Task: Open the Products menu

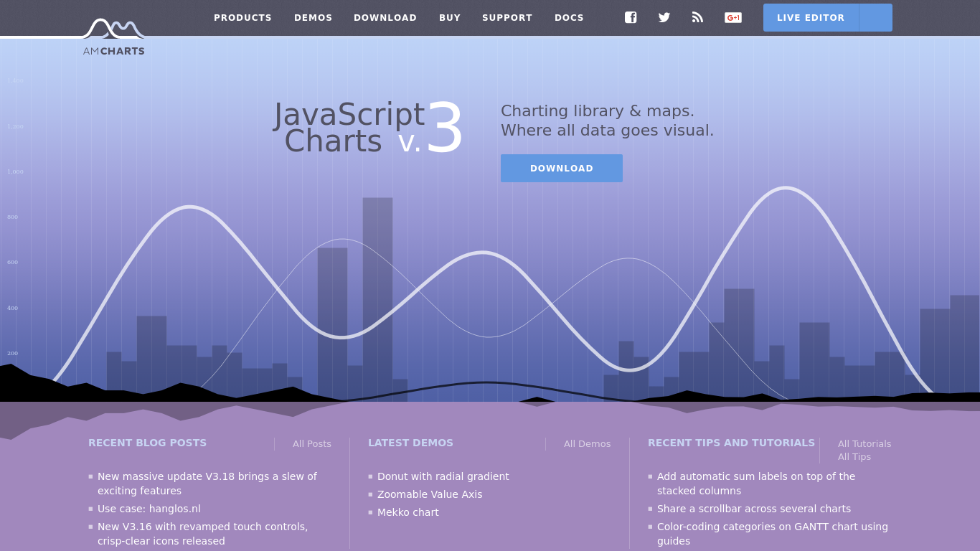Action: point(242,18)
